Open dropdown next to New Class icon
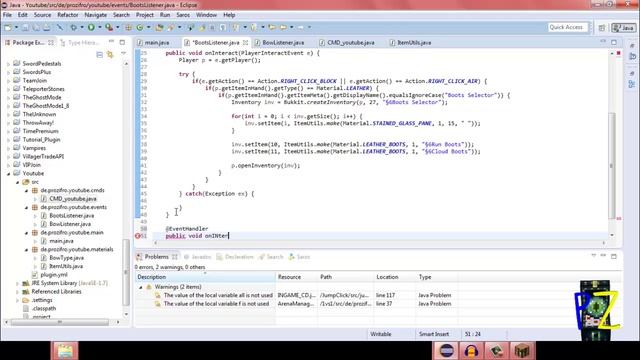Image resolution: width=640 pixels, height=360 pixels. pyautogui.click(x=148, y=27)
